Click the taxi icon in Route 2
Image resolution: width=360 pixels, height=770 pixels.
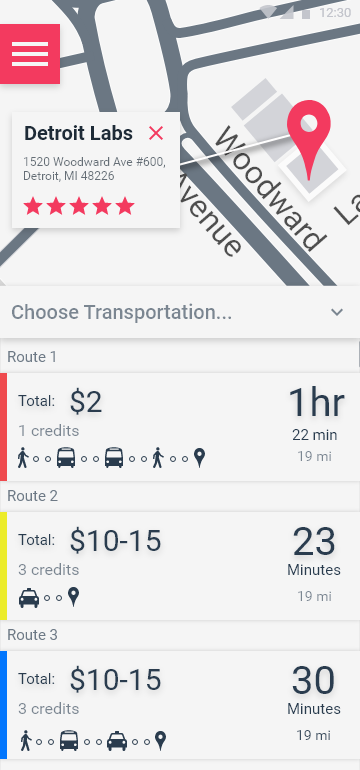coord(29,598)
